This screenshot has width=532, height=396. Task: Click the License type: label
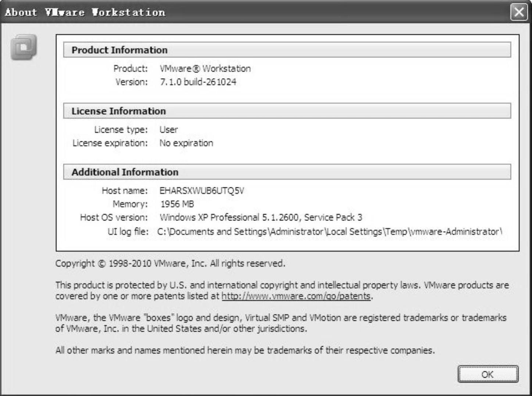(x=121, y=130)
